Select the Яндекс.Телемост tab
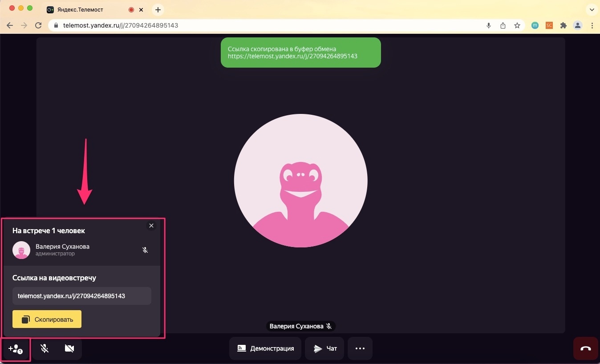The image size is (600, 364). click(95, 9)
